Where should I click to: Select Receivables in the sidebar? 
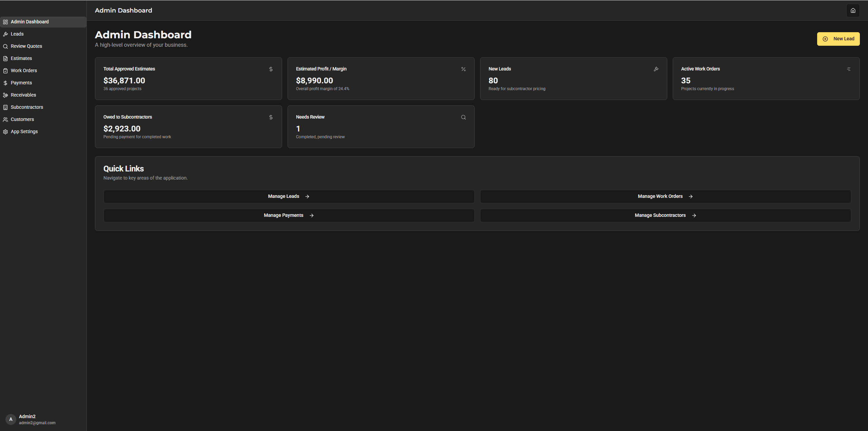(x=43, y=95)
